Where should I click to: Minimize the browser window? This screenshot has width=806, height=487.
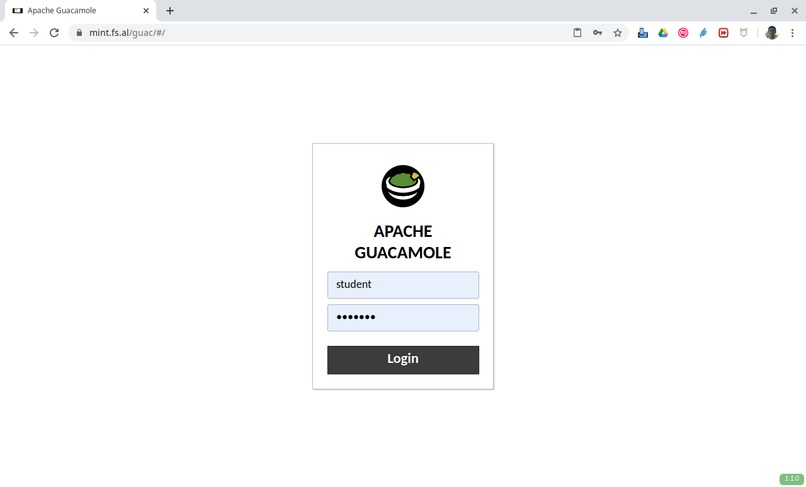[x=754, y=11]
